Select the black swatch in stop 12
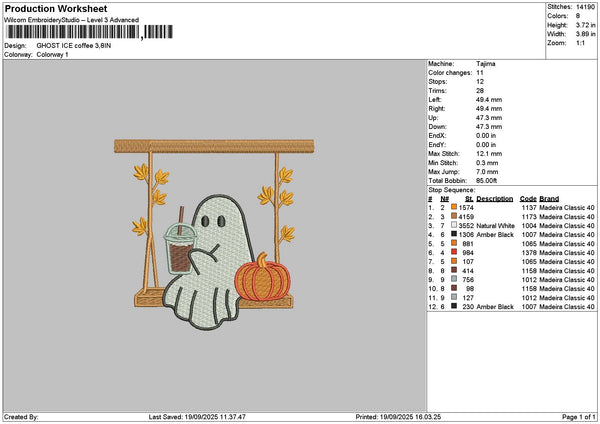 click(x=454, y=306)
